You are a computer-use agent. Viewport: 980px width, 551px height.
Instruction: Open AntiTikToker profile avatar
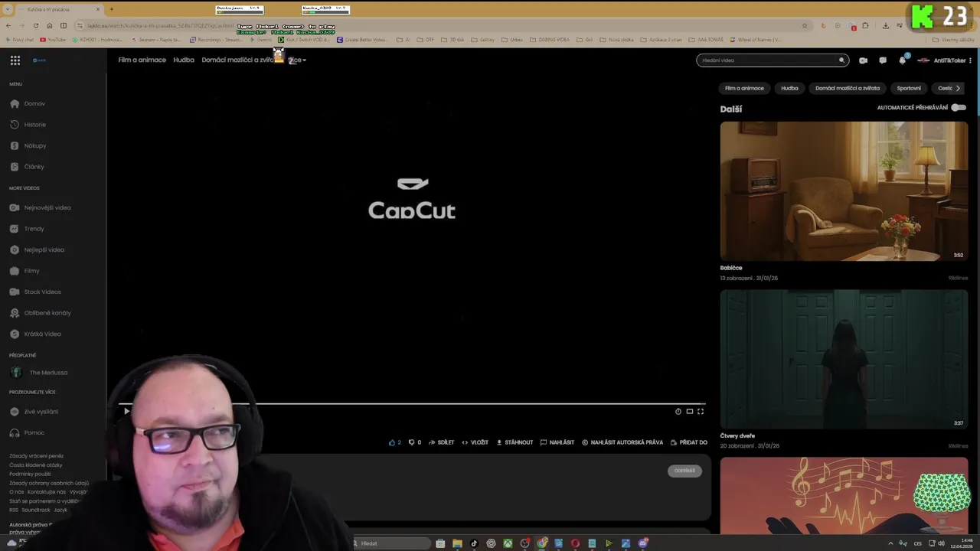[x=923, y=60]
